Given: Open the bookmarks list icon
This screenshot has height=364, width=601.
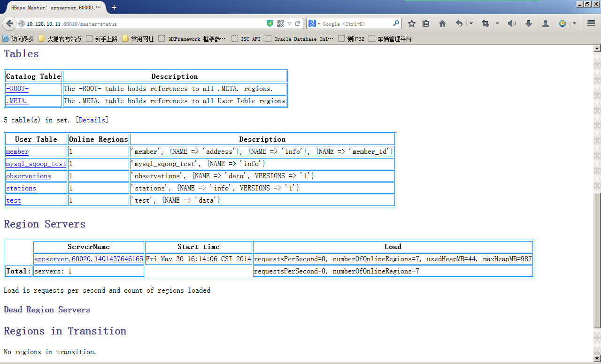Looking at the screenshot, I should pos(426,23).
